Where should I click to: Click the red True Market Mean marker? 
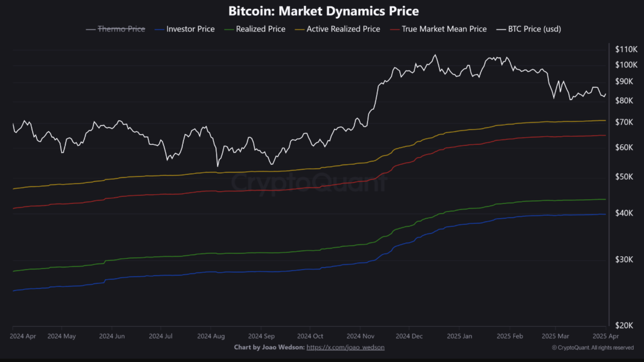click(395, 30)
